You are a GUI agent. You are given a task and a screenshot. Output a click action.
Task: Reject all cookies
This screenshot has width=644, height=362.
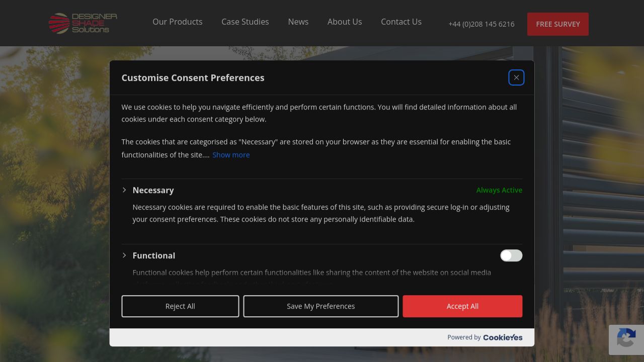[180, 306]
